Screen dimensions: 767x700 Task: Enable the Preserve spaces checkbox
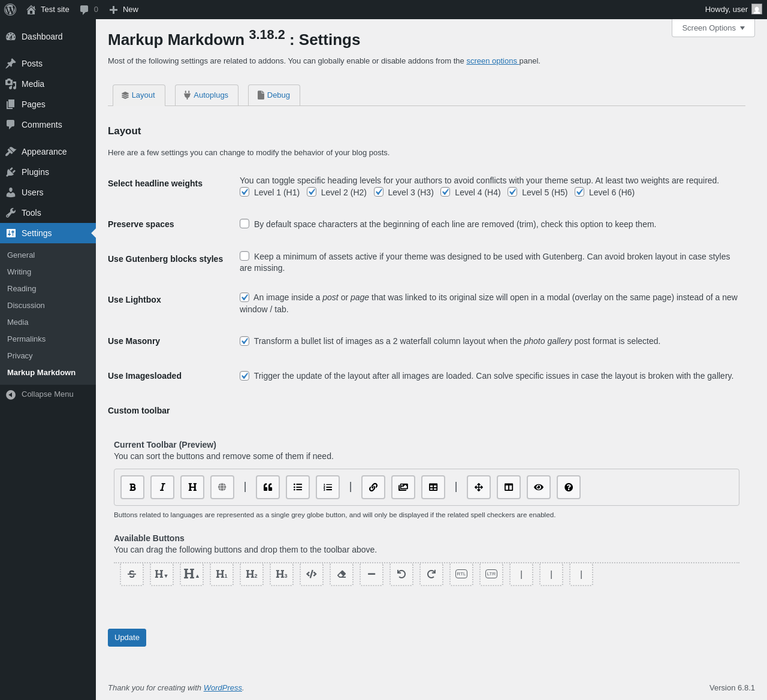(244, 224)
